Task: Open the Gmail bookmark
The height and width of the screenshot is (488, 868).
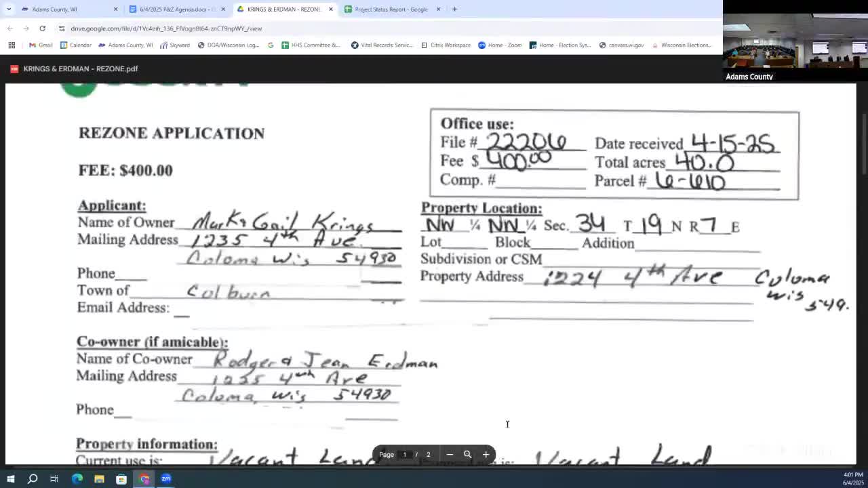Action: (41, 45)
